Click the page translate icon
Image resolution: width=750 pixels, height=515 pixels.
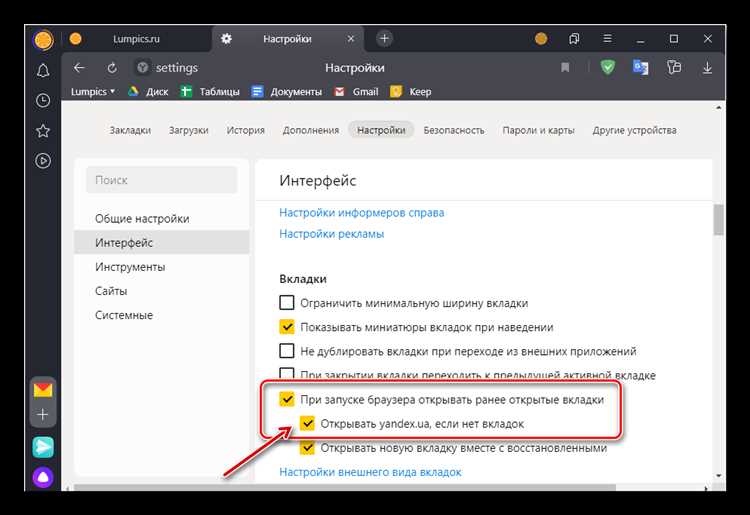coord(640,68)
